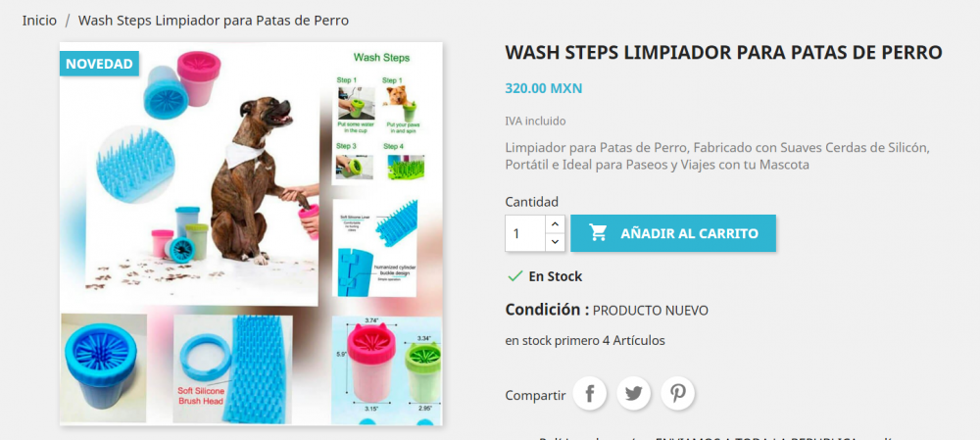Click the blue cup photo thumbnail
Screen dimensions: 980x440
[104, 368]
